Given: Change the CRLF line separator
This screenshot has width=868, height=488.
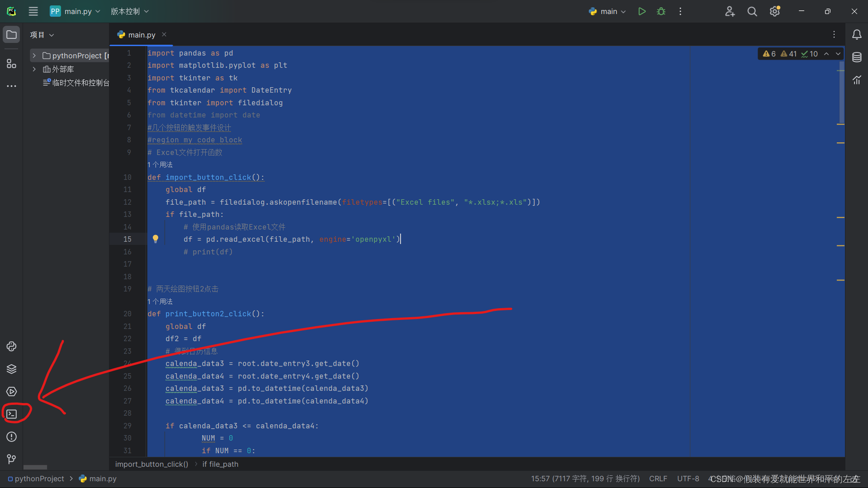Looking at the screenshot, I should [x=658, y=479].
